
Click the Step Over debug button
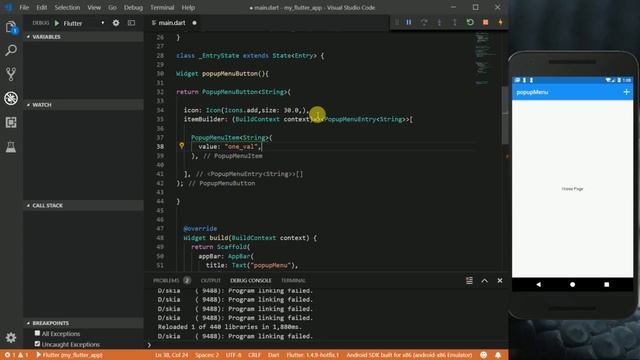coord(424,22)
